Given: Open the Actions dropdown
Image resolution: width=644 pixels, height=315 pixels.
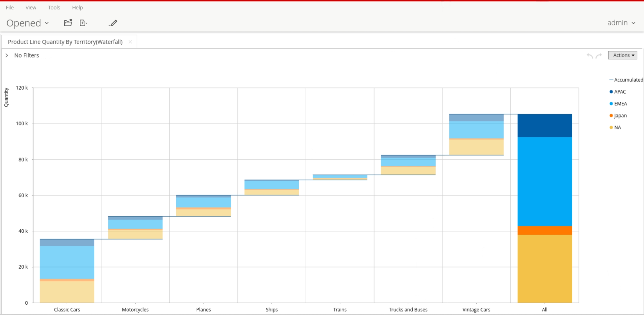Looking at the screenshot, I should [622, 55].
